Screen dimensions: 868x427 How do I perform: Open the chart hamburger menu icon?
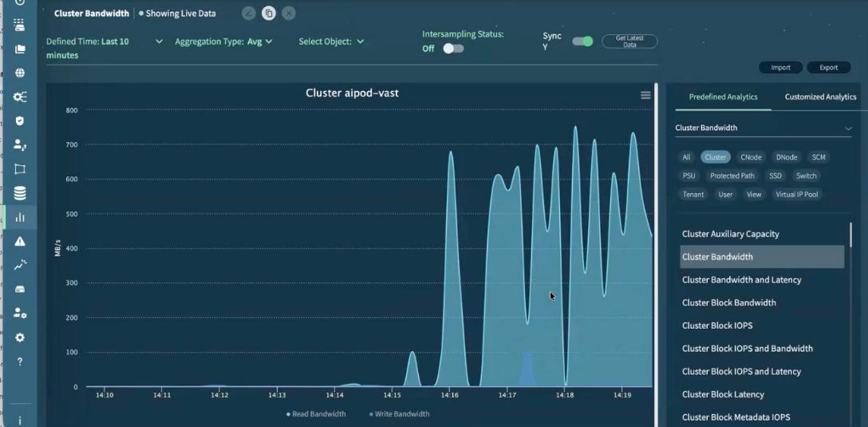645,95
